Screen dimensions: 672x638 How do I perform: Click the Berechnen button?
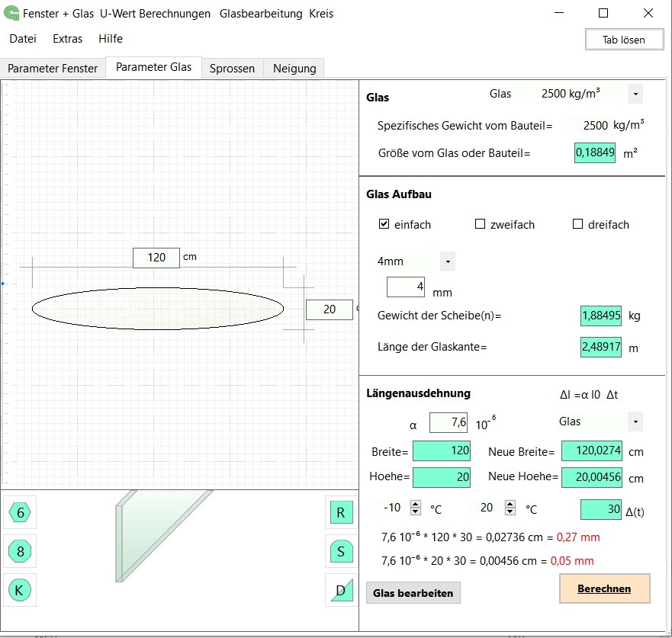coord(604,588)
